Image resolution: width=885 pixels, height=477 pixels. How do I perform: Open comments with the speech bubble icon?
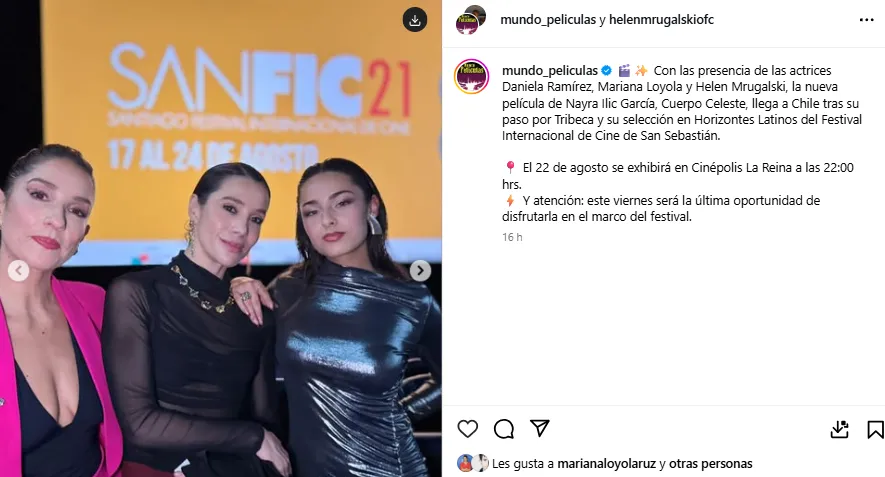(503, 429)
